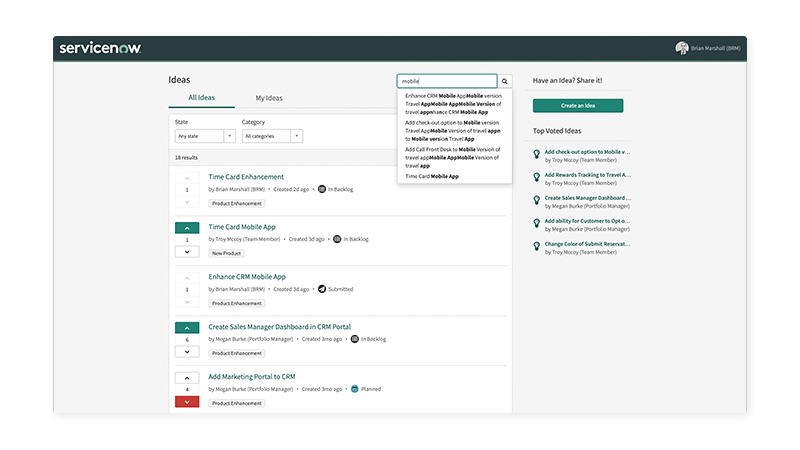800x450 pixels.
Task: Click the New Product tag
Action: point(228,253)
